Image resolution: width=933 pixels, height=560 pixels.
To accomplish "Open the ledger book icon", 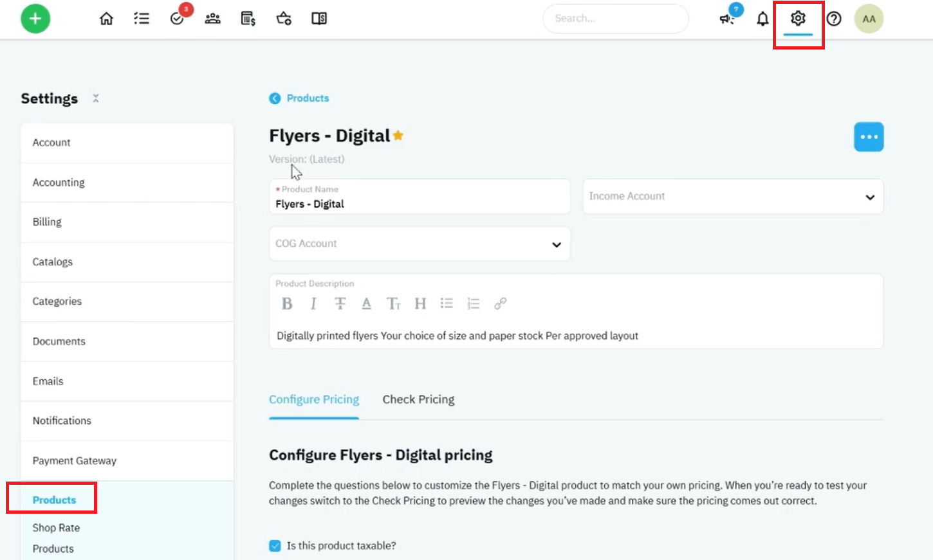I will [319, 19].
